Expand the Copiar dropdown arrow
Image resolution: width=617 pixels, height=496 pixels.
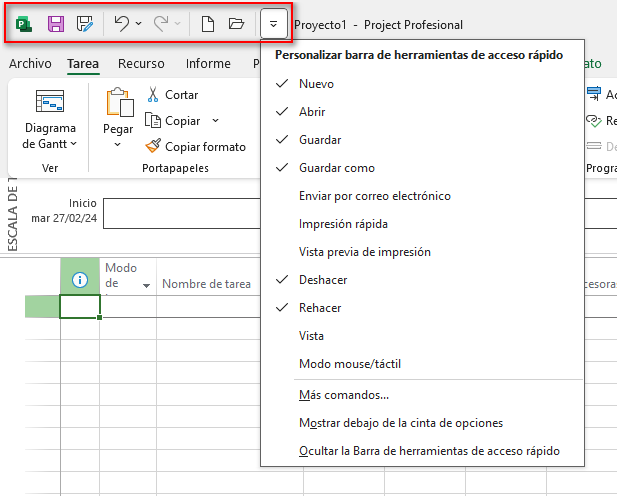click(216, 121)
